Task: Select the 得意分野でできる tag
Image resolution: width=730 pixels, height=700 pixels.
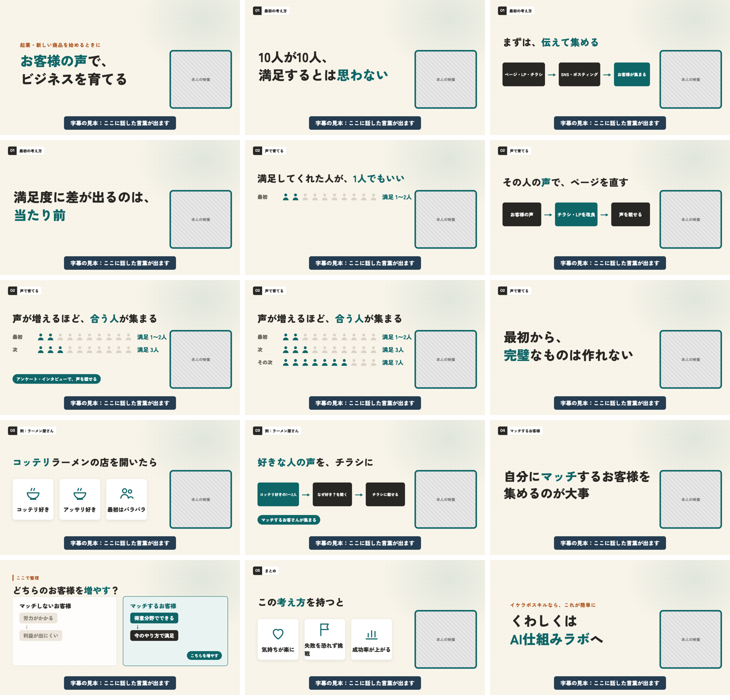Action: point(154,618)
